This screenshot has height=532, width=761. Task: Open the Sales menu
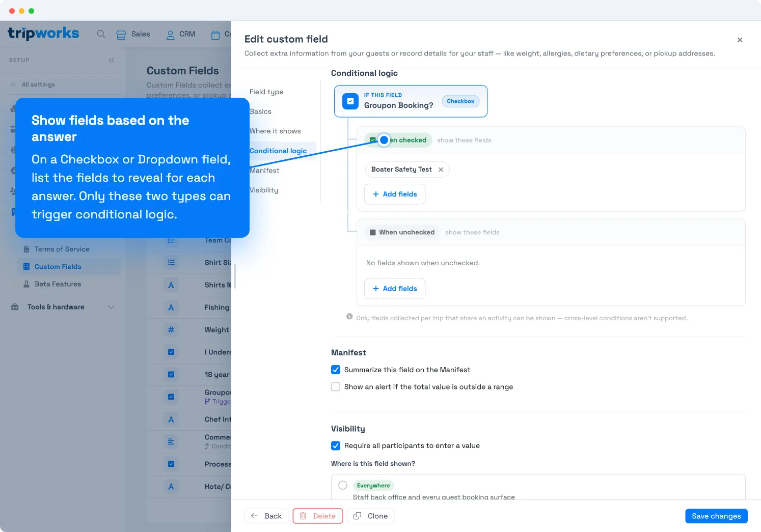coord(133,34)
